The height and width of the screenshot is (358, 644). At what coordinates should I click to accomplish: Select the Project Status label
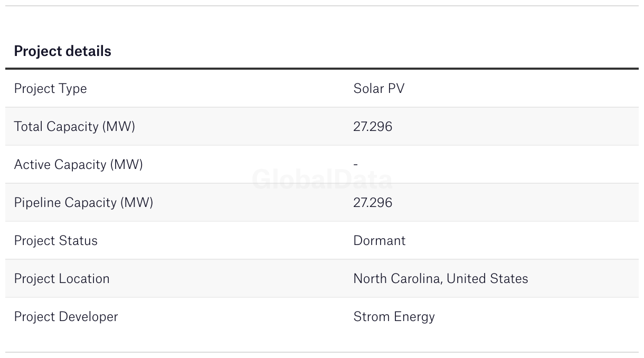coord(56,241)
